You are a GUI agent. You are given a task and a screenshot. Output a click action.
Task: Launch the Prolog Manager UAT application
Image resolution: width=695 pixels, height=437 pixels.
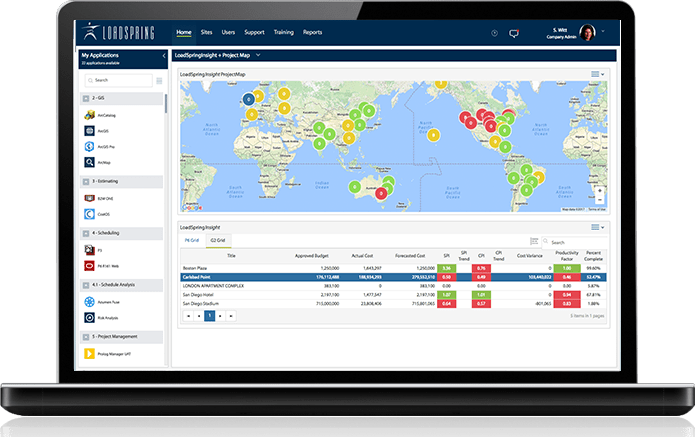coord(107,354)
